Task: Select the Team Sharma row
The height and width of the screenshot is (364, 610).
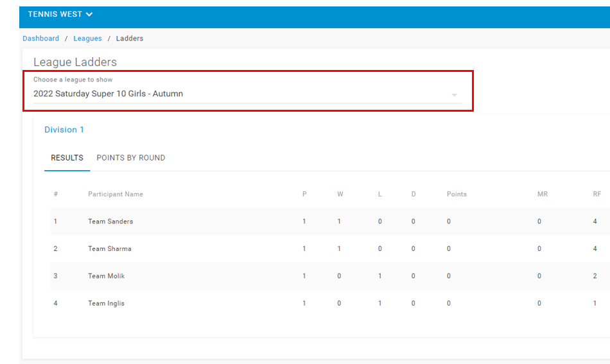Action: 330,248
